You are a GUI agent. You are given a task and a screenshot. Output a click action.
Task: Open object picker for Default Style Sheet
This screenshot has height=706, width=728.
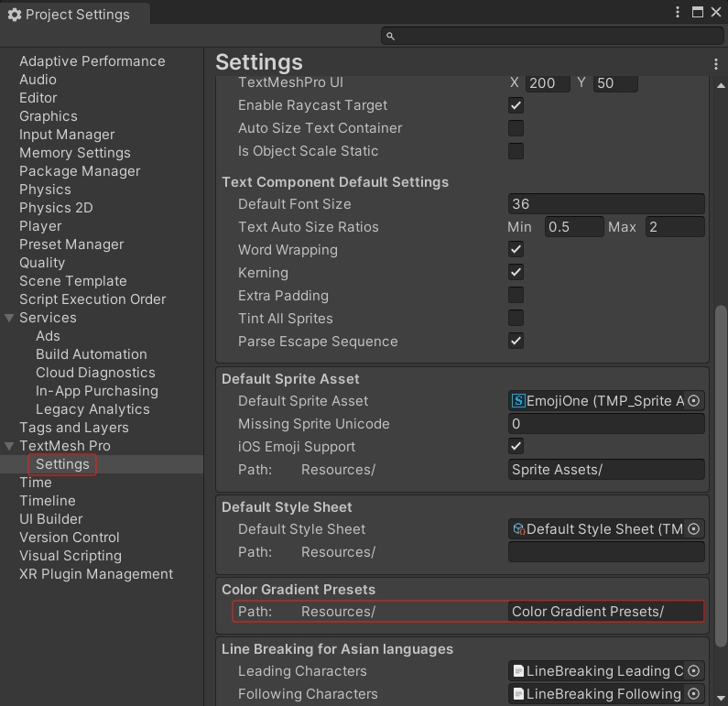point(693,529)
